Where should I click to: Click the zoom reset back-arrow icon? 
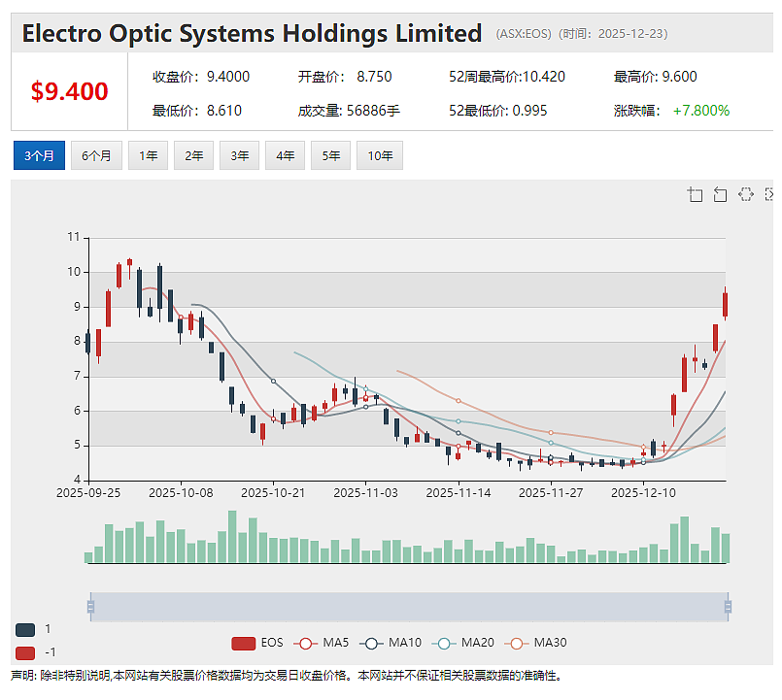pos(720,194)
